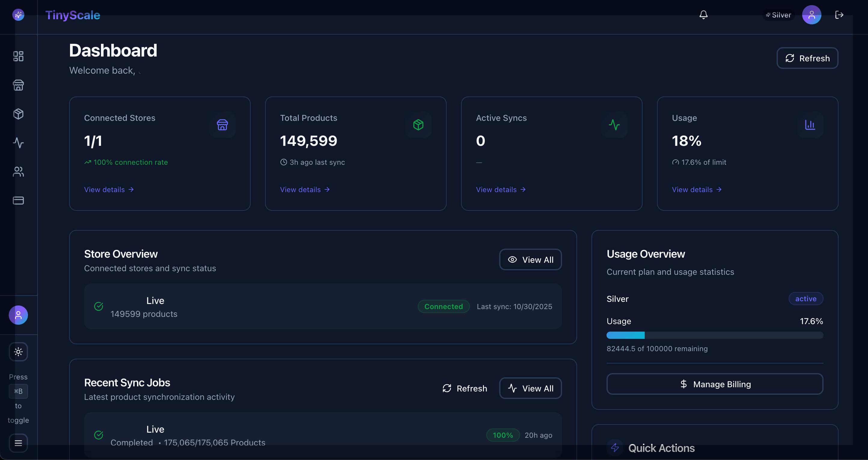
Task: Click the Dashboard Refresh button at top
Action: point(807,58)
